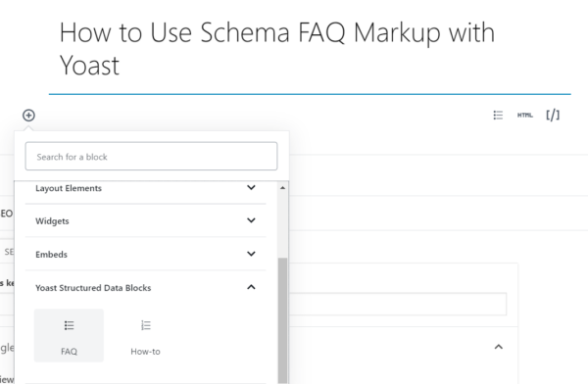The width and height of the screenshot is (588, 384).
Task: Click the Yoast Structured Data Blocks heading
Action: (93, 288)
